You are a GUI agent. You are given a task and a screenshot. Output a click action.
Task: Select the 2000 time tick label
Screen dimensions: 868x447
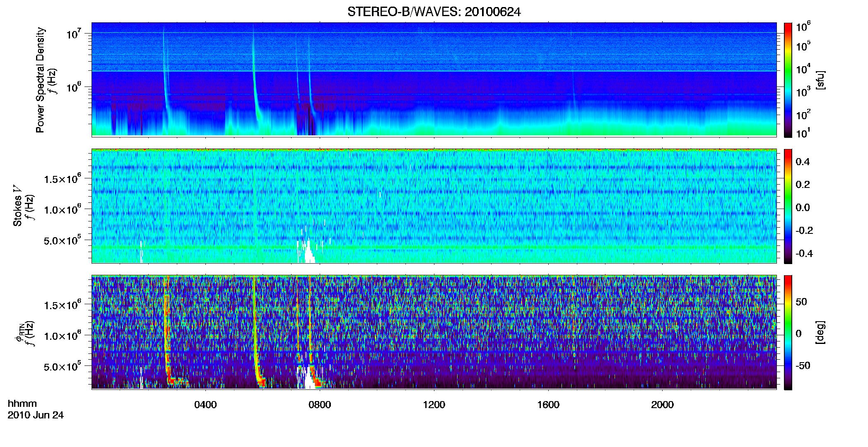[663, 404]
